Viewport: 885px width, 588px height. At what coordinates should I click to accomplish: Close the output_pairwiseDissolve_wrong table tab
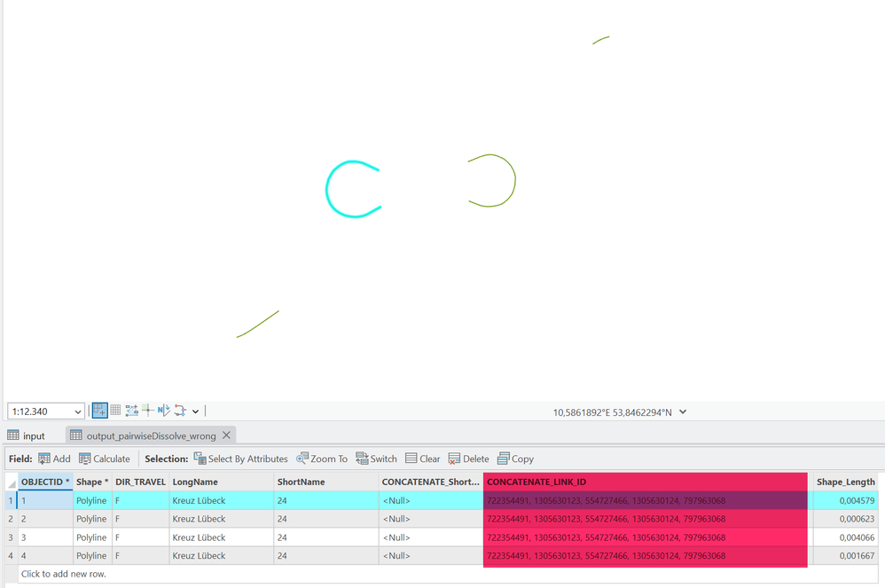[x=226, y=435]
